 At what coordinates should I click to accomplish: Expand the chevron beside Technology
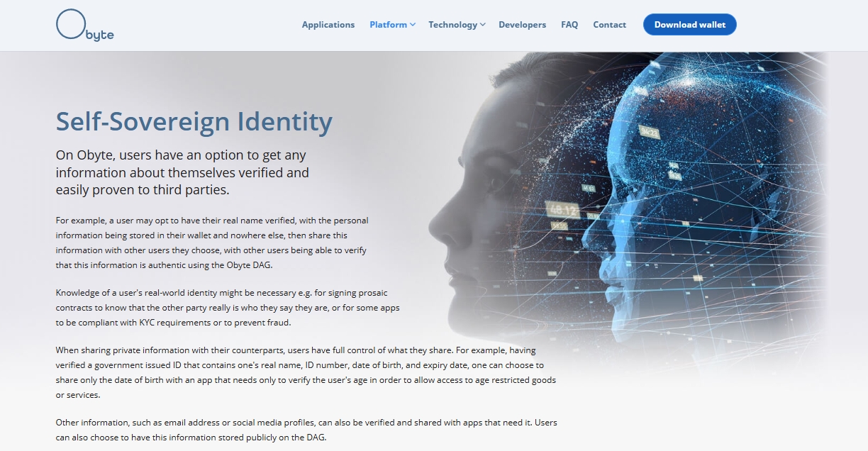tap(483, 25)
